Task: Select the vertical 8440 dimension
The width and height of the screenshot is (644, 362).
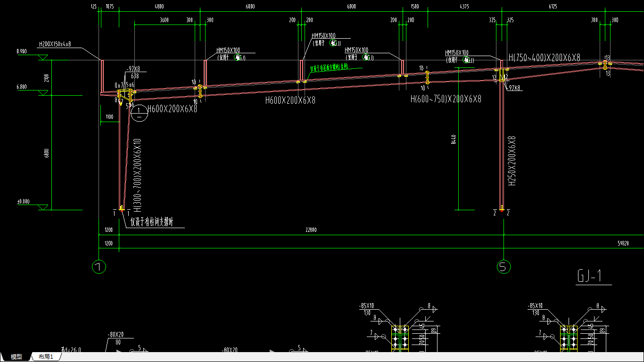Action: pyautogui.click(x=454, y=139)
